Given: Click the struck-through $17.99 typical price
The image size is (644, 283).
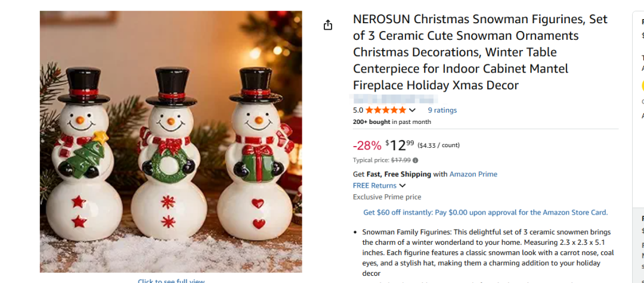Looking at the screenshot, I should [401, 160].
